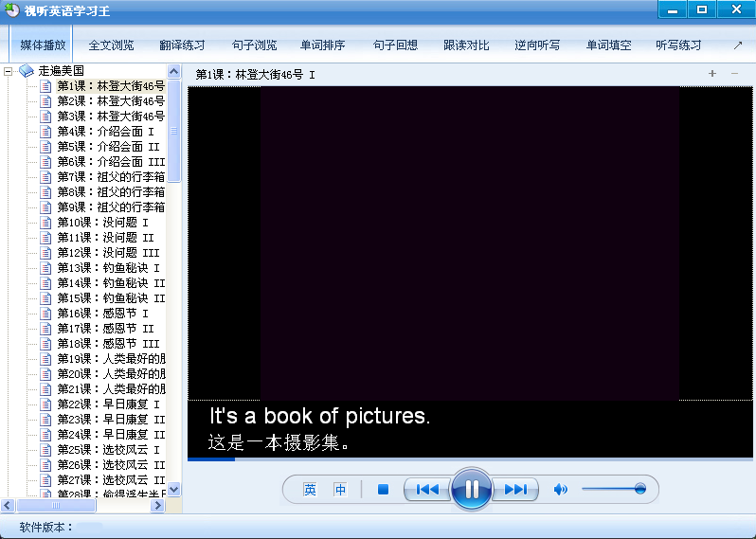This screenshot has height=539, width=756.
Task: Skip to the next sentence
Action: pos(515,490)
